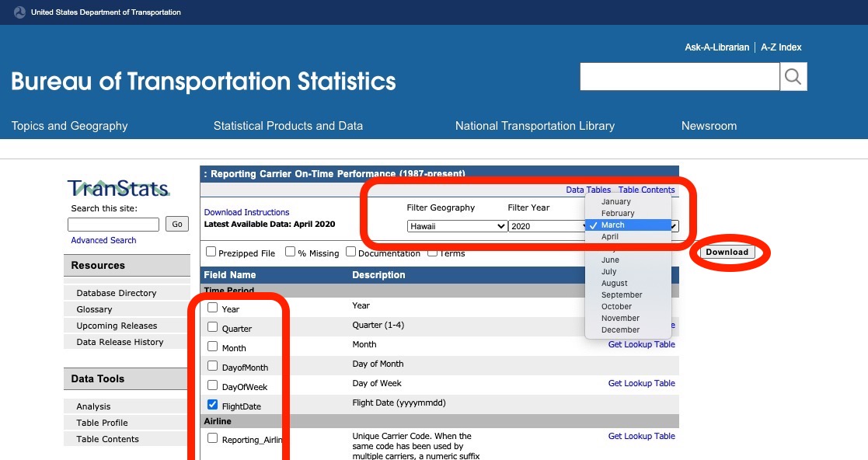Pick April in the month list

tap(628, 236)
